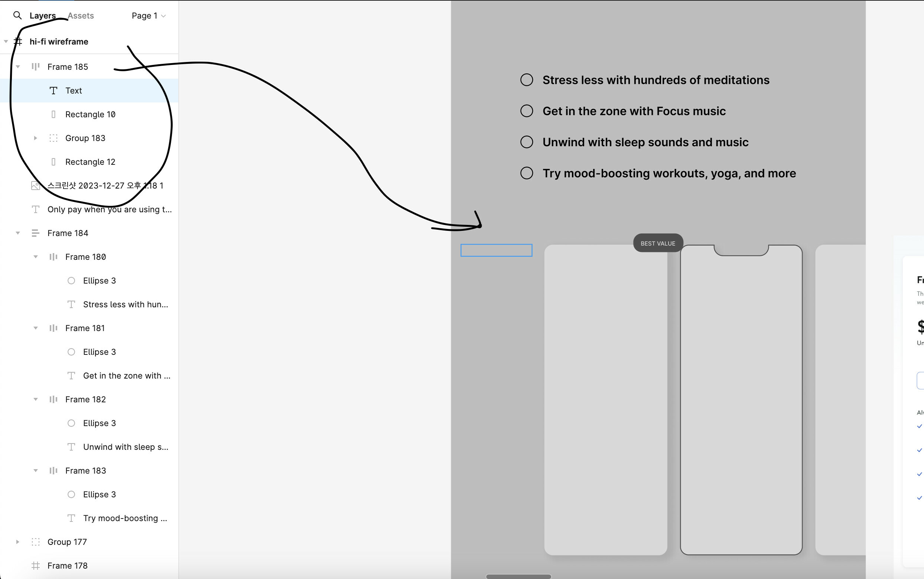The image size is (924, 579).
Task: Select the frame tool icon in layers
Action: [18, 41]
